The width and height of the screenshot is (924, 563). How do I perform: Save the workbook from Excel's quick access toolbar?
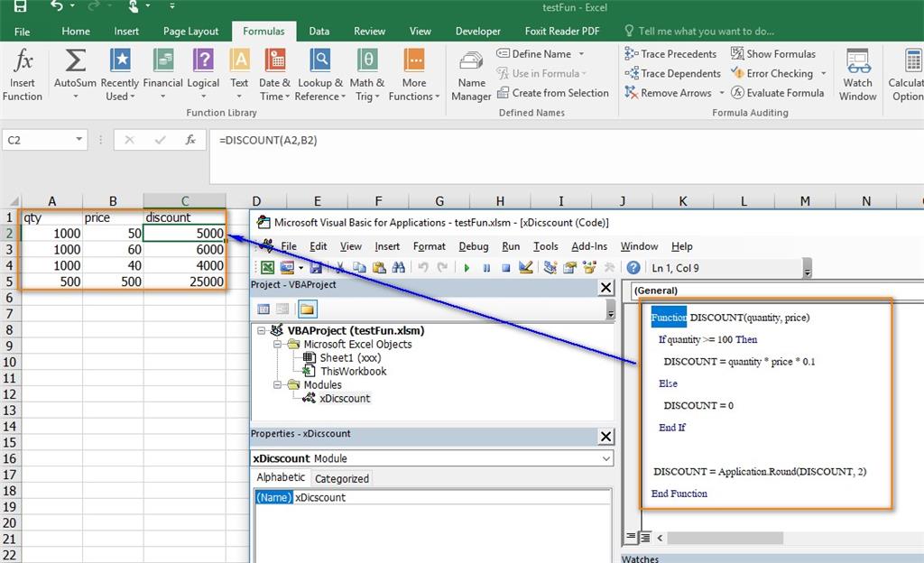20,6
